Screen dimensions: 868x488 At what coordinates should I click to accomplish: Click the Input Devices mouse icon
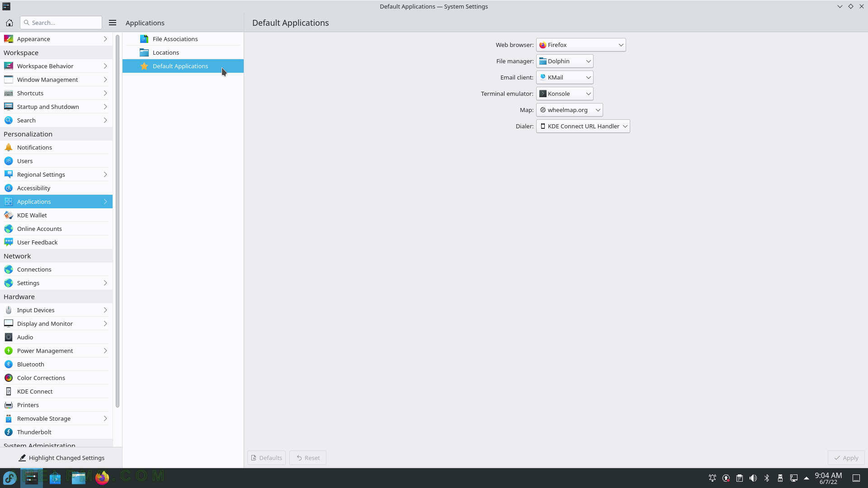(9, 310)
